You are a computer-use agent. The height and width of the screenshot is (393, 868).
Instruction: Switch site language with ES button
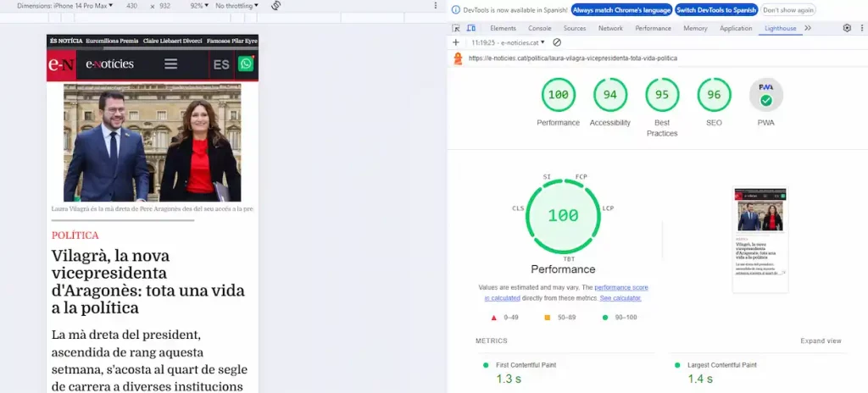(221, 64)
